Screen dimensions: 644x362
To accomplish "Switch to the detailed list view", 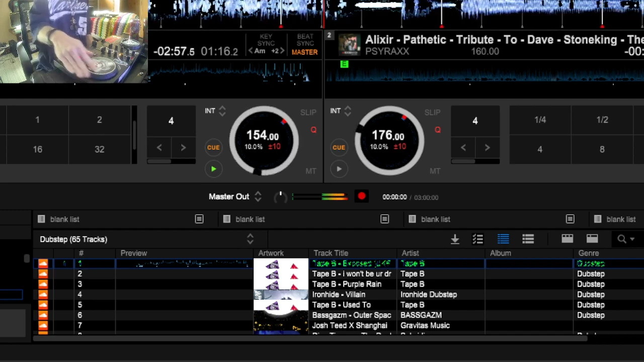I will click(503, 239).
